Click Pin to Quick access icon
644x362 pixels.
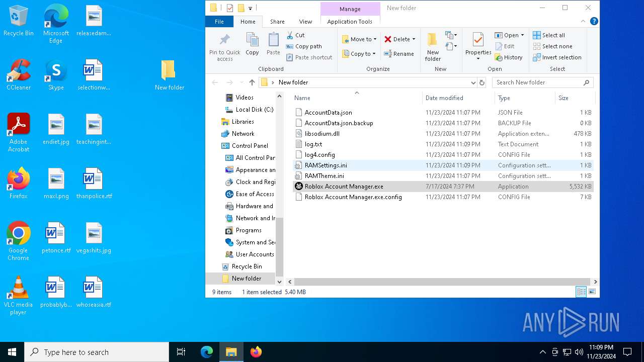[225, 47]
